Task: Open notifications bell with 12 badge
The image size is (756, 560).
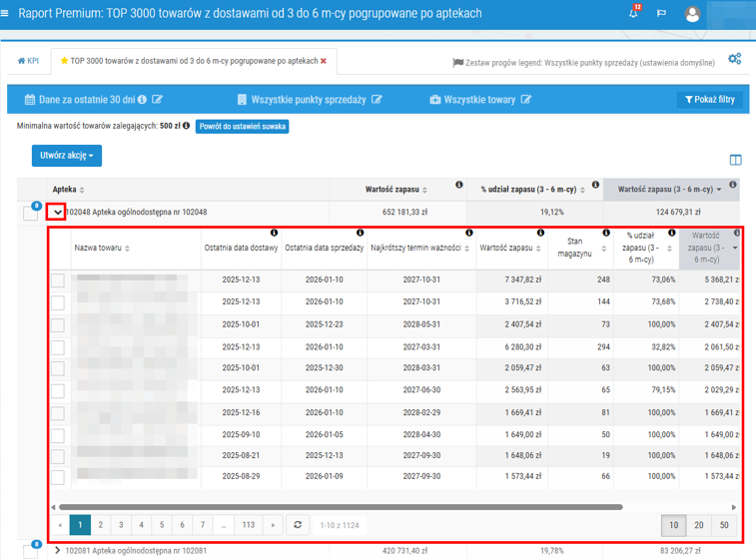Action: coord(633,14)
